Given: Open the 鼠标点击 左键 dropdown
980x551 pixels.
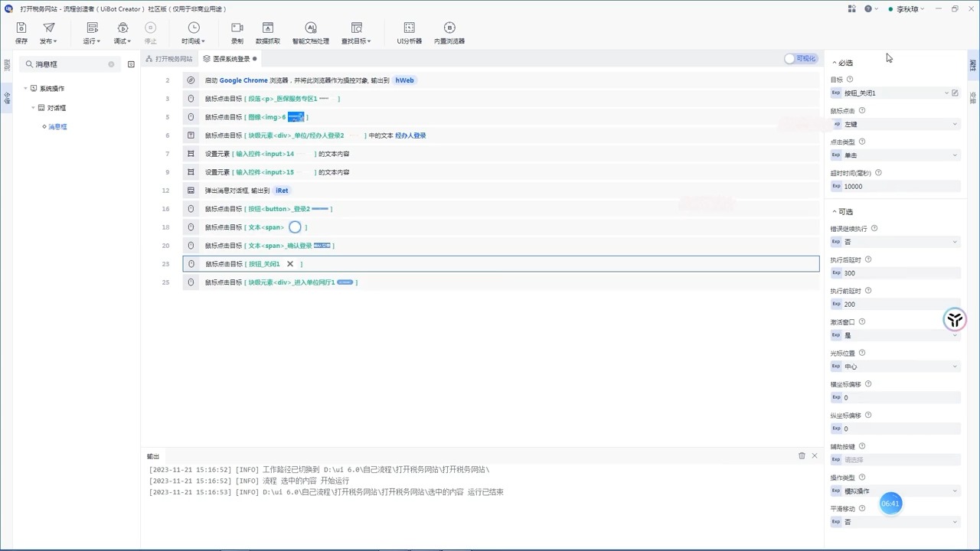Looking at the screenshot, I should click(x=895, y=124).
